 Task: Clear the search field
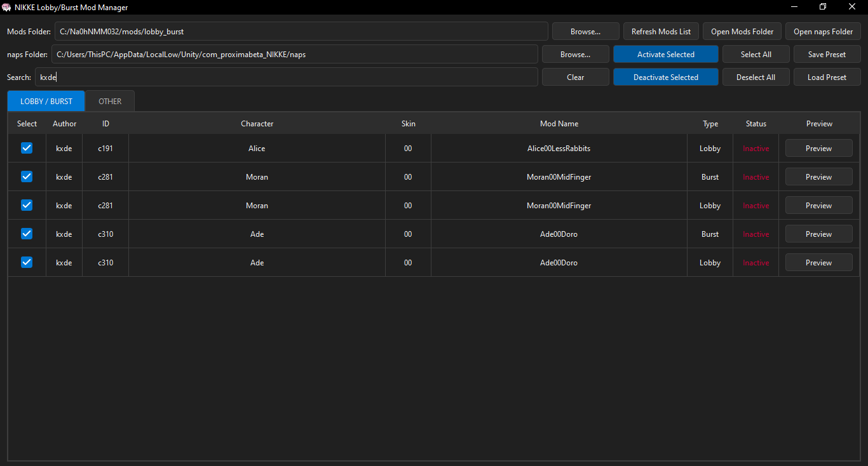[x=575, y=76]
